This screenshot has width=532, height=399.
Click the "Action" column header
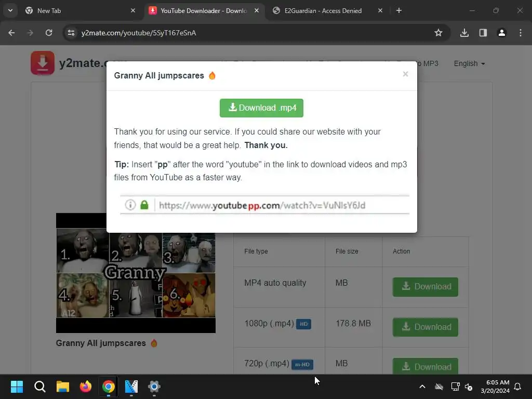[x=402, y=251]
